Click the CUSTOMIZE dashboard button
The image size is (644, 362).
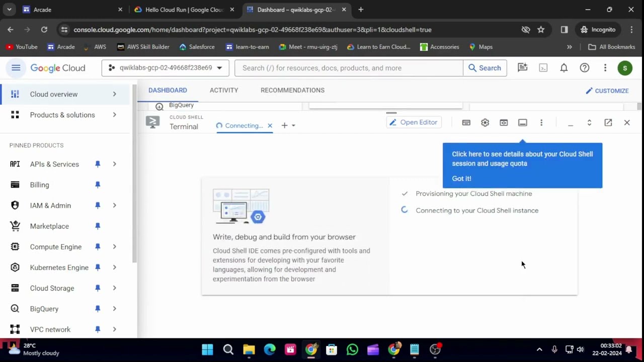607,90
